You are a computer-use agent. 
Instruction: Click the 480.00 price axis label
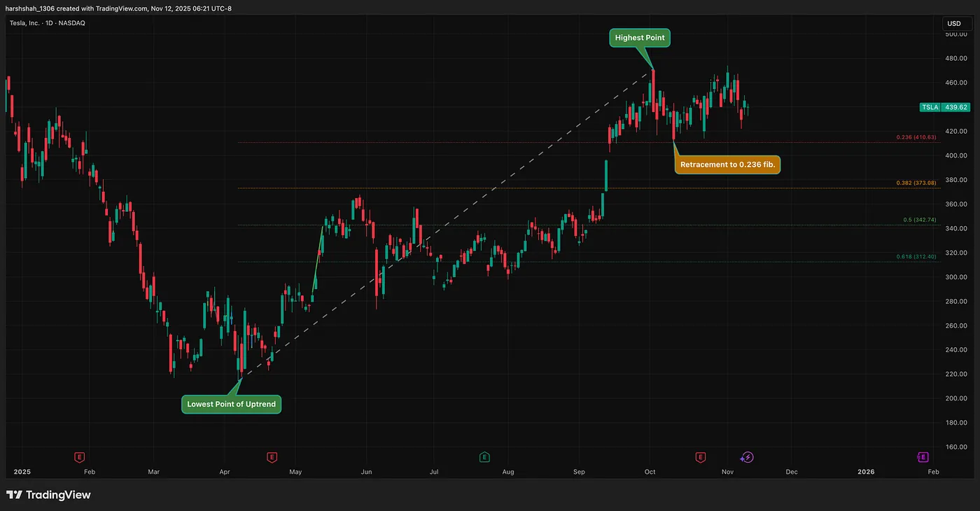(955, 58)
